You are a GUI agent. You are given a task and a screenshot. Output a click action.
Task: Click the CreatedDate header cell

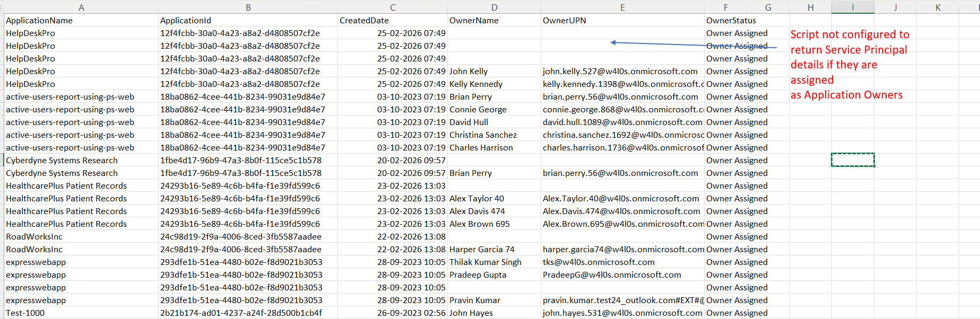point(365,20)
